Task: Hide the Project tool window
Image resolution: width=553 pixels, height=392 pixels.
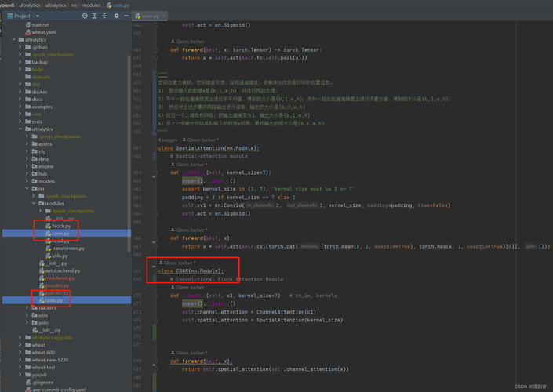Action: tap(126, 16)
